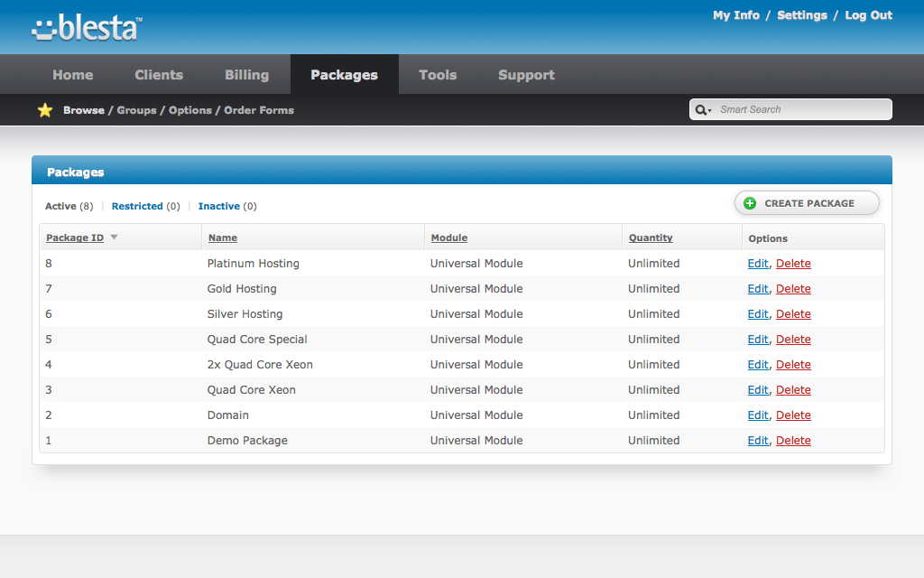Edit the Quad Core Special package
This screenshot has width=924, height=578.
pos(757,340)
